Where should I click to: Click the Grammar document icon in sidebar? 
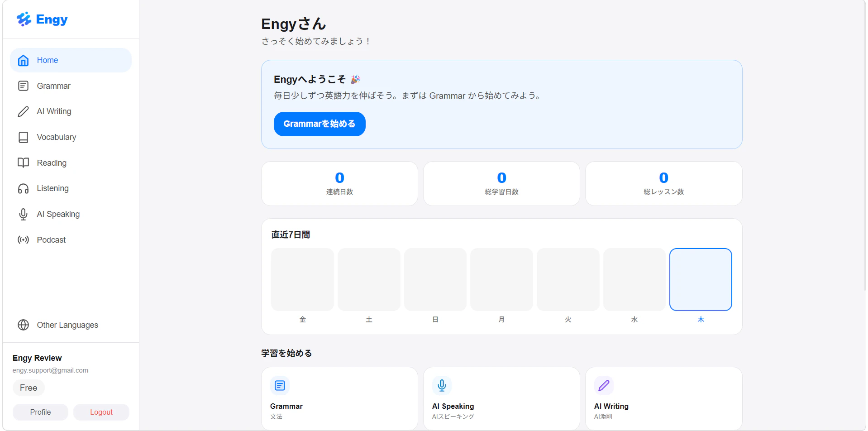point(23,86)
